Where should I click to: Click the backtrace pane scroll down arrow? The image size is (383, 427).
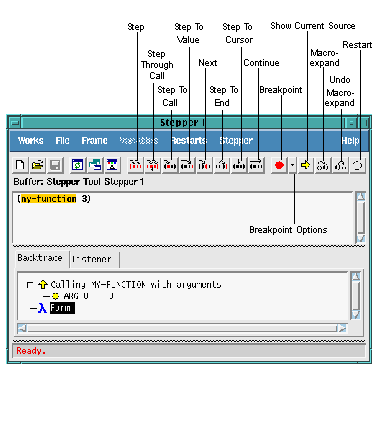coord(356,315)
